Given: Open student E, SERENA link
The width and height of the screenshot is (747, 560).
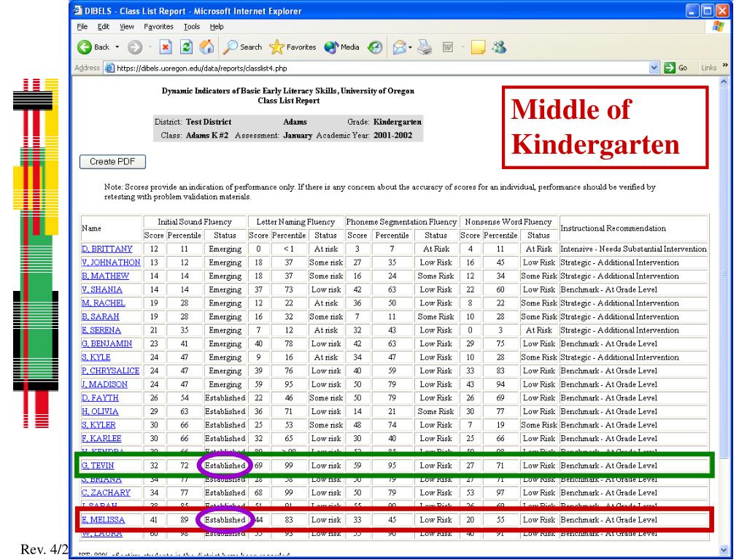Looking at the screenshot, I should pyautogui.click(x=101, y=330).
